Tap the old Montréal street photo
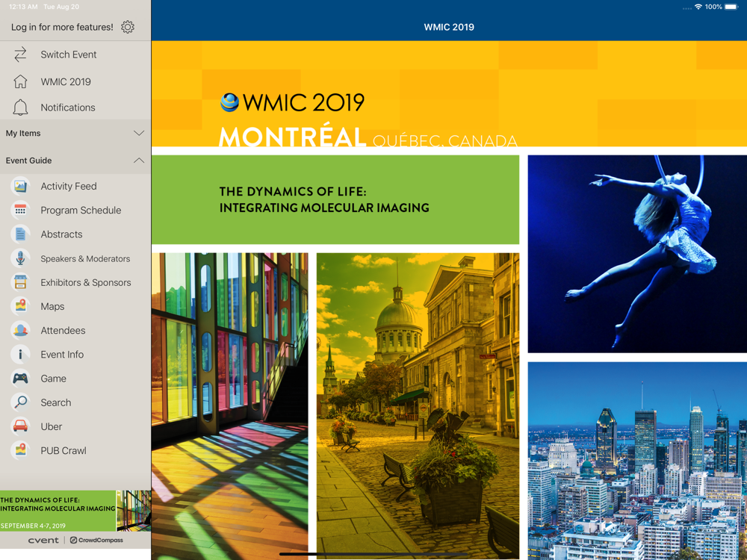The height and width of the screenshot is (560, 747). (418, 406)
